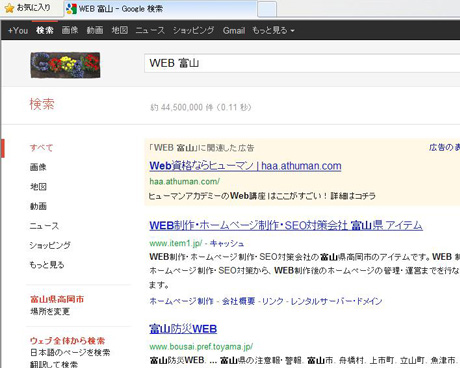This screenshot has width=460, height=368.
Task: Open the リンク sitelink
Action: (x=273, y=301)
